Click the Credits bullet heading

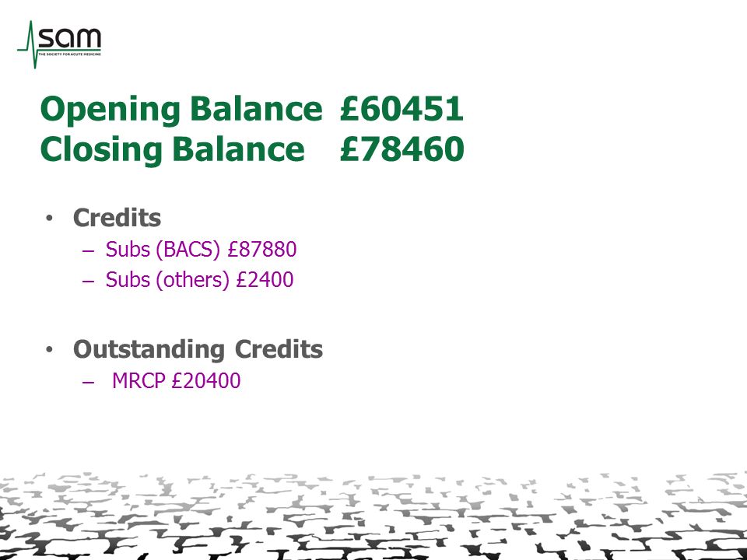[117, 218]
